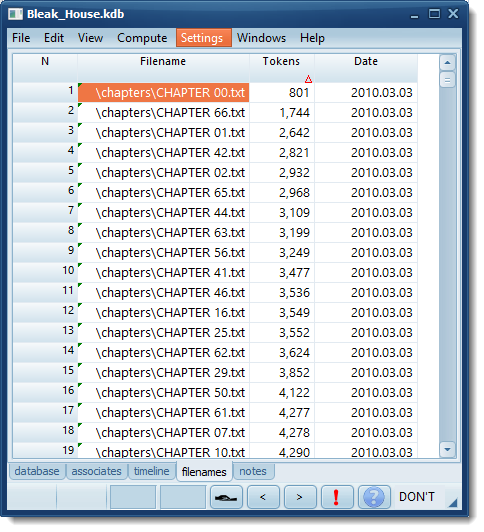Click the 1,744 token count cell
The width and height of the screenshot is (484, 532).
point(282,113)
